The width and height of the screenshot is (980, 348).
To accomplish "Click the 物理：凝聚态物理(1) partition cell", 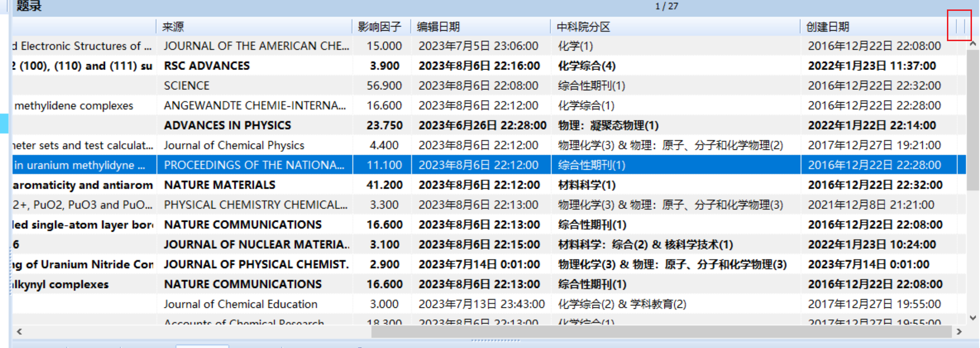I will point(608,125).
